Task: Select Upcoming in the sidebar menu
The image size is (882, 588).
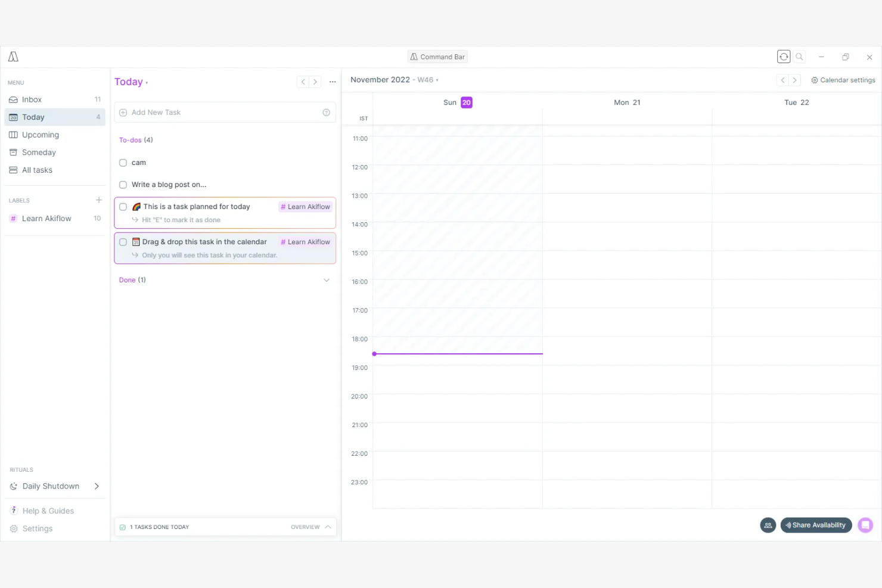Action: 40,135
